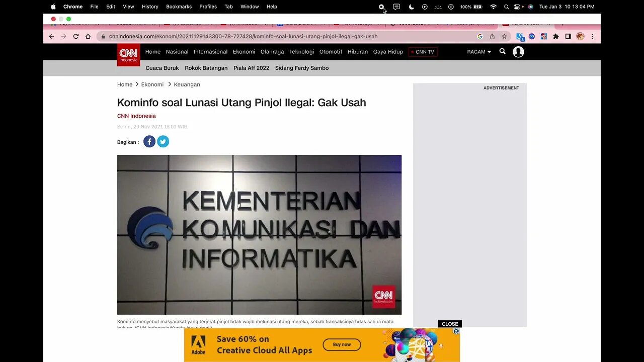Open the History menu
The height and width of the screenshot is (362, 644).
(x=150, y=7)
